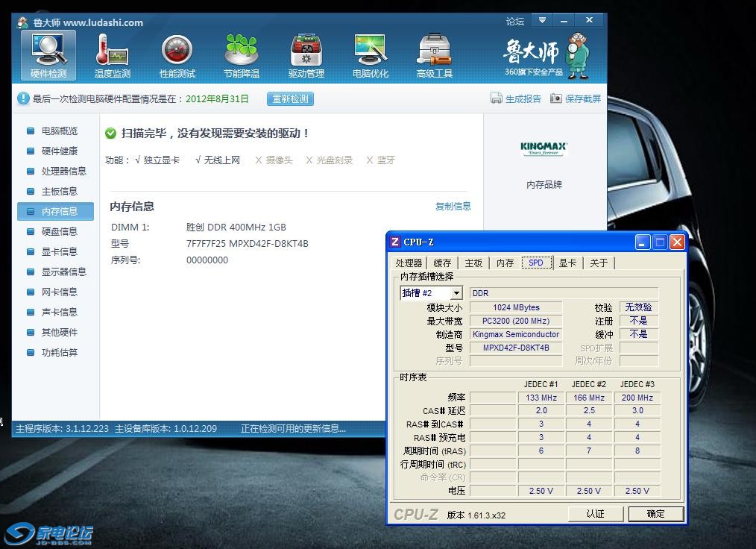Click CPU-Z 认证 validate button
The height and width of the screenshot is (549, 756).
[596, 514]
